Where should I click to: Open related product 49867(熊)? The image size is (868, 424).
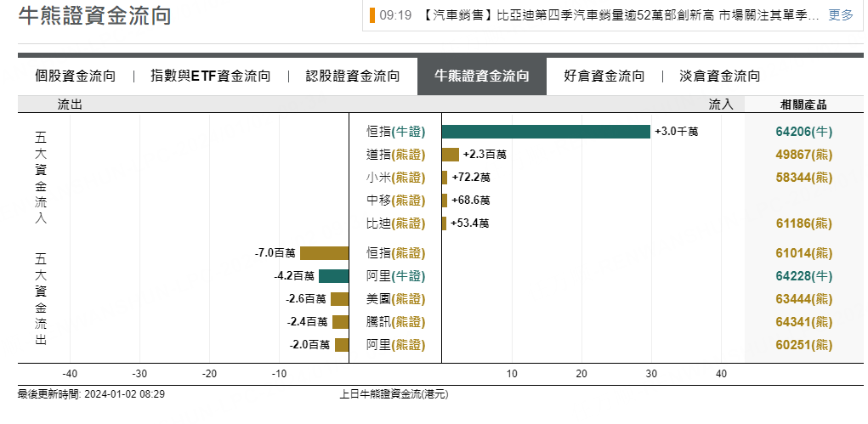click(x=803, y=155)
